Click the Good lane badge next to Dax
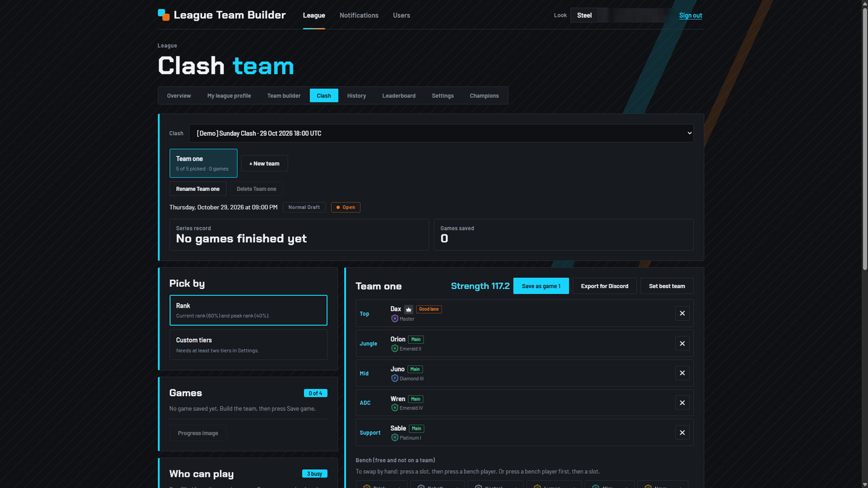Image resolution: width=868 pixels, height=488 pixels. coord(429,309)
